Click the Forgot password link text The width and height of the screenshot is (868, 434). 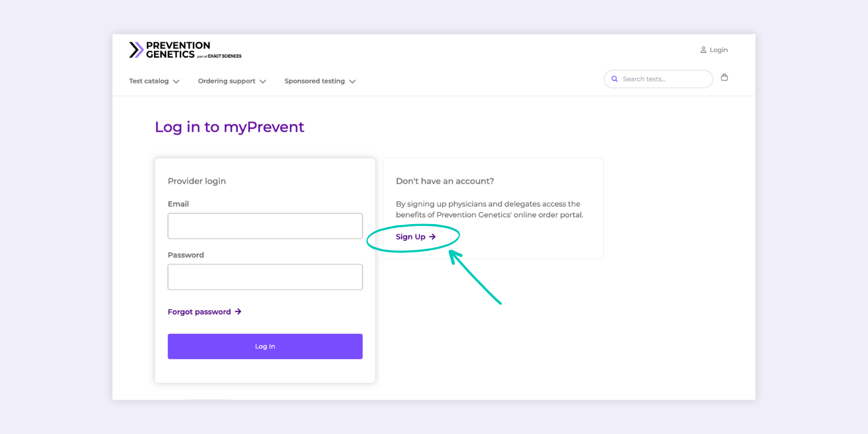point(199,312)
